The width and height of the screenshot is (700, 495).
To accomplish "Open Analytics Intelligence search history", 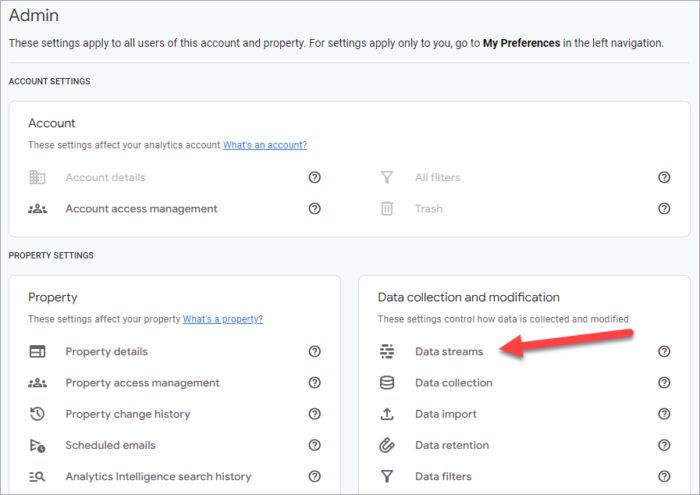I will [x=158, y=477].
